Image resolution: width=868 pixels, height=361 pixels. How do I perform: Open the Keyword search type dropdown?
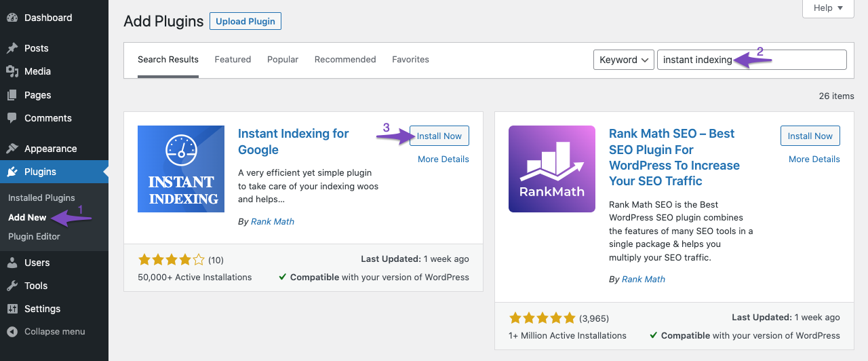pyautogui.click(x=623, y=60)
